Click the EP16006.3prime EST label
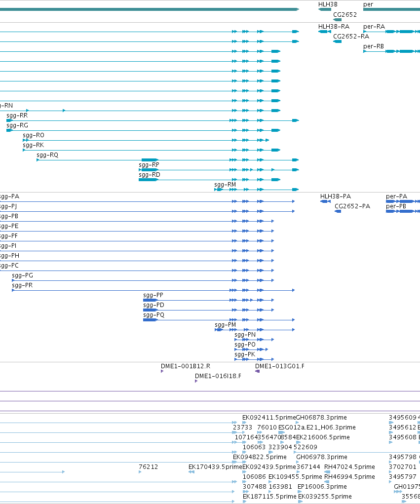Viewport: 420px width, 504px height. (x=322, y=487)
